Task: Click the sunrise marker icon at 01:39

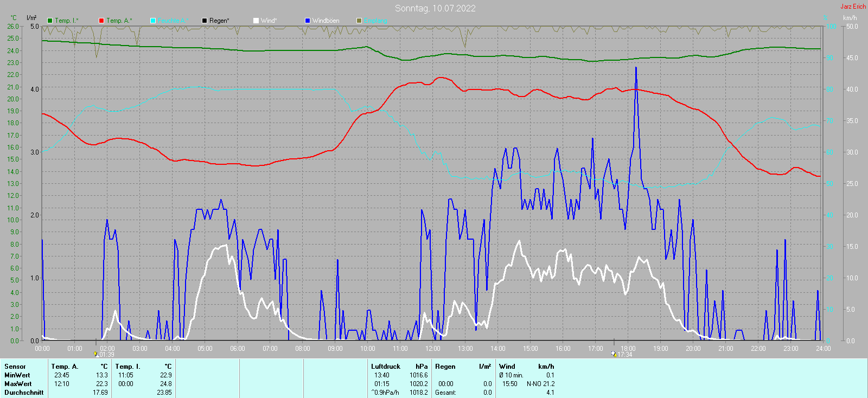Action: (x=96, y=354)
